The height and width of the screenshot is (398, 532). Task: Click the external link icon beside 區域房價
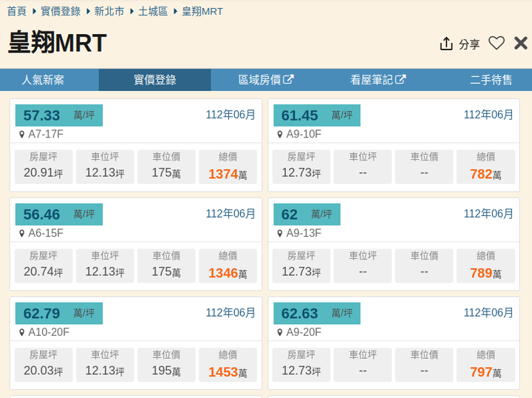[288, 79]
